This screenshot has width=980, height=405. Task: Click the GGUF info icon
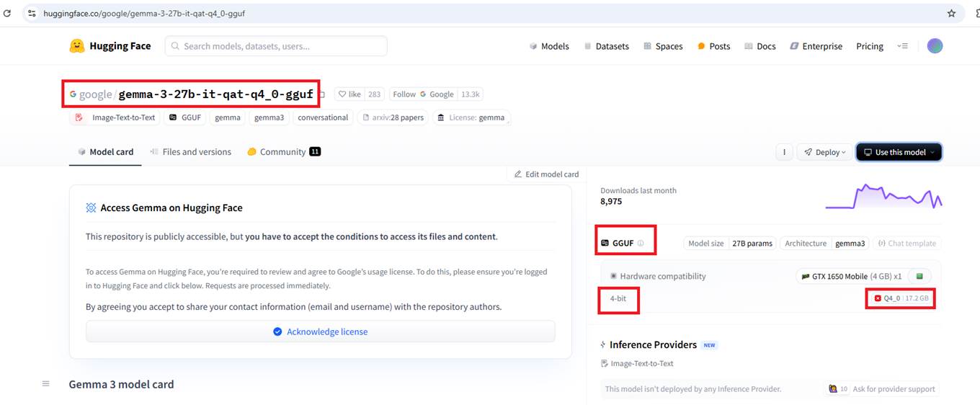[641, 244]
